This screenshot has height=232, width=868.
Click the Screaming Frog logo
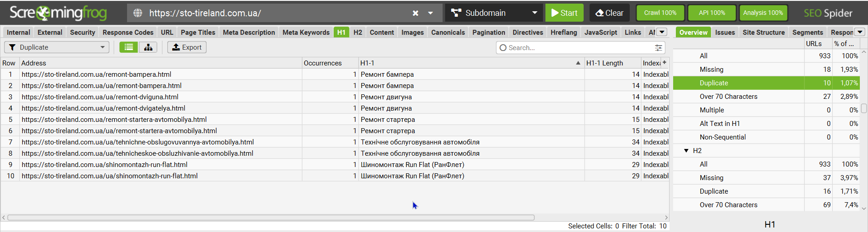58,13
